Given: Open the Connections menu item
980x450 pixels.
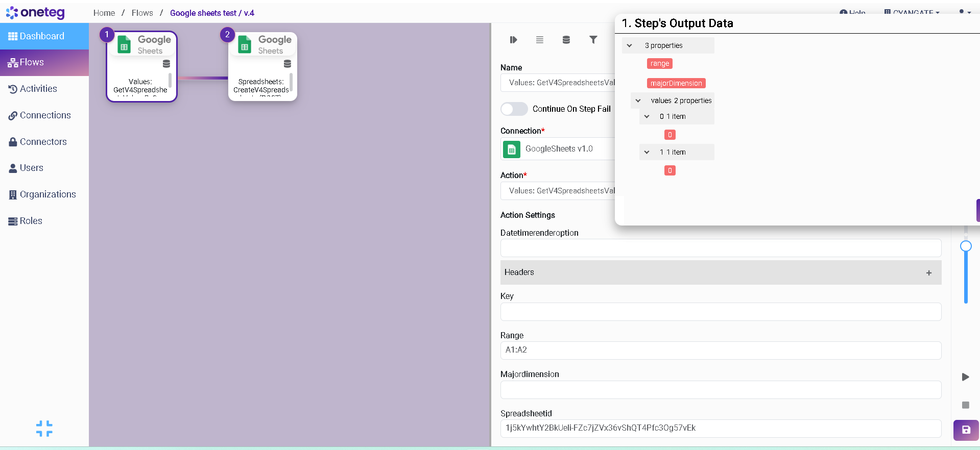Looking at the screenshot, I should click(x=45, y=115).
